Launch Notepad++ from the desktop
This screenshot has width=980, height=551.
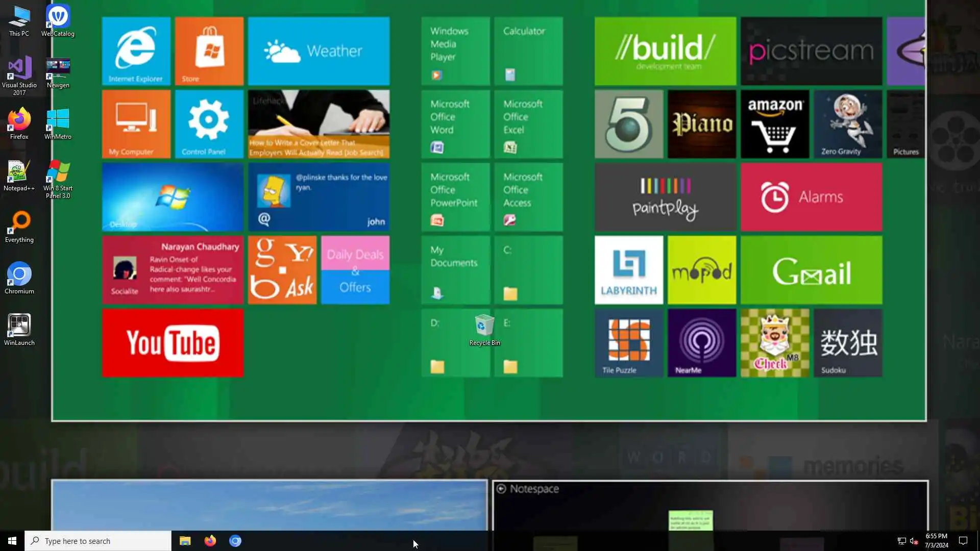click(x=19, y=172)
